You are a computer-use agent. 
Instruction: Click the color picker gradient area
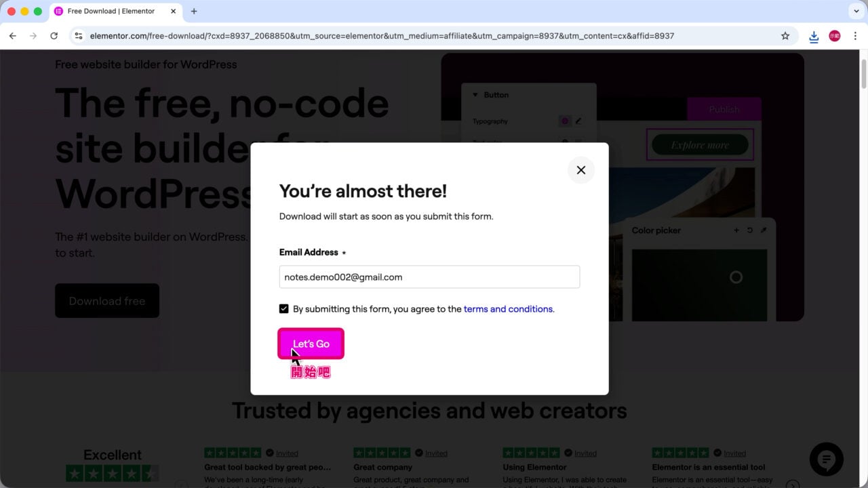[699, 285]
